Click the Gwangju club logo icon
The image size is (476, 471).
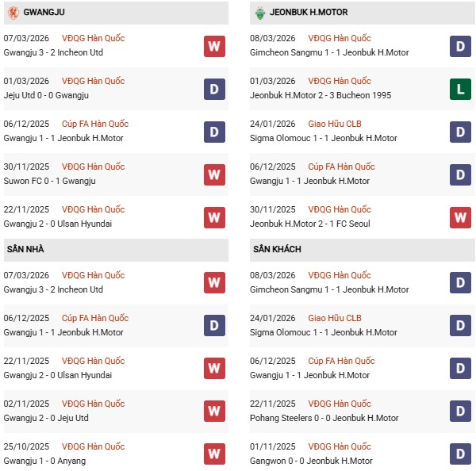click(x=12, y=13)
